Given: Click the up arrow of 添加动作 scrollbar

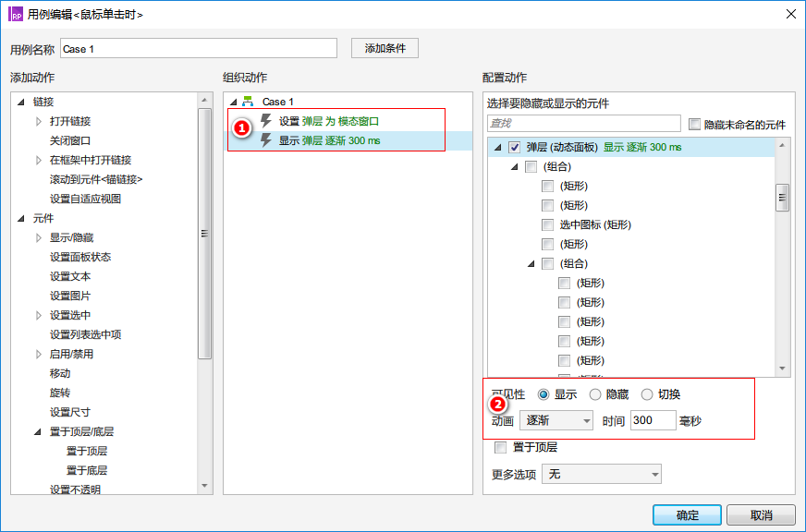Looking at the screenshot, I should 204,100.
